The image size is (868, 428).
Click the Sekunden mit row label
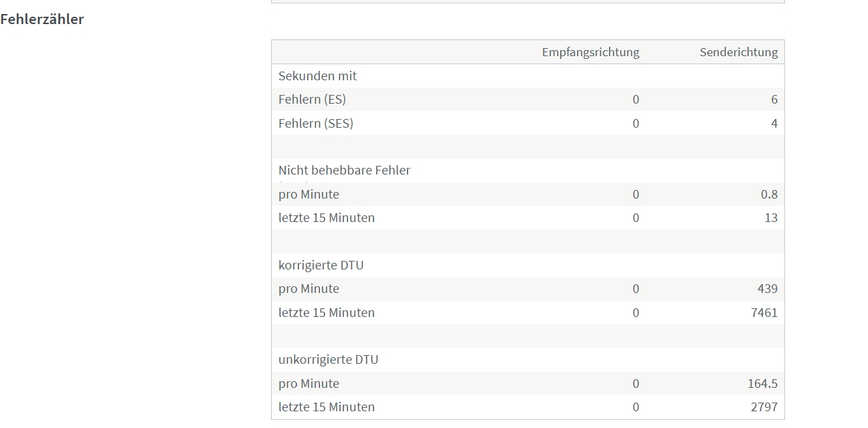coord(318,76)
